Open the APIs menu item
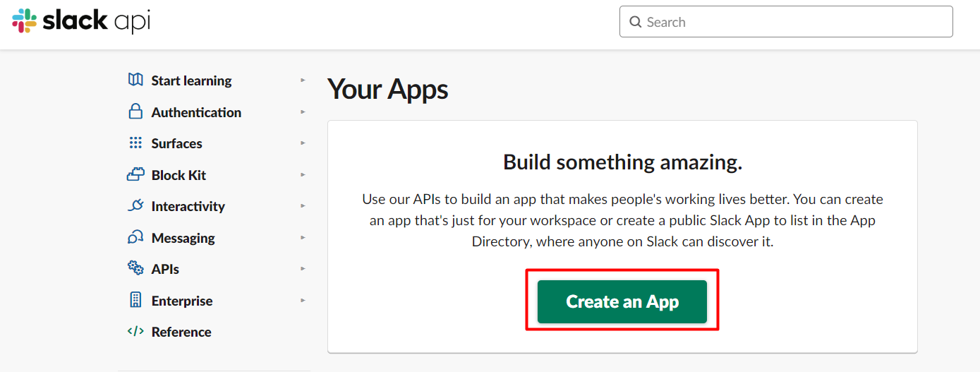The image size is (980, 372). 165,269
